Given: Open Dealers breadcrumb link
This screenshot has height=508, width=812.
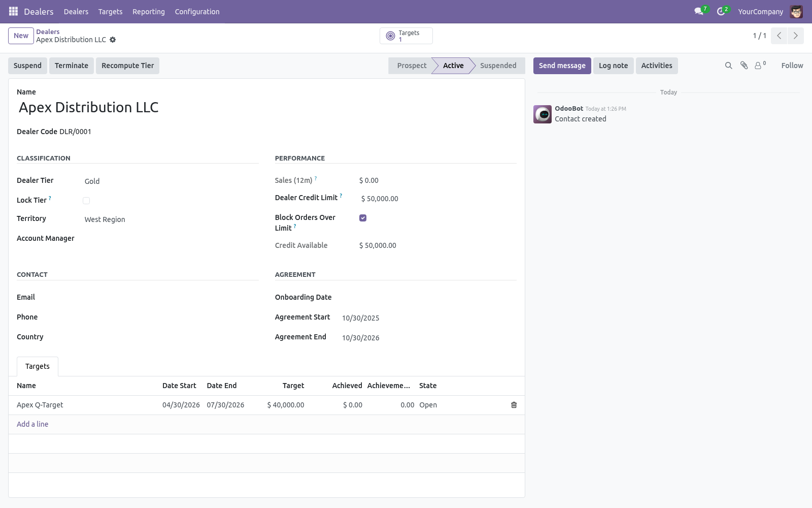Looking at the screenshot, I should tap(48, 31).
